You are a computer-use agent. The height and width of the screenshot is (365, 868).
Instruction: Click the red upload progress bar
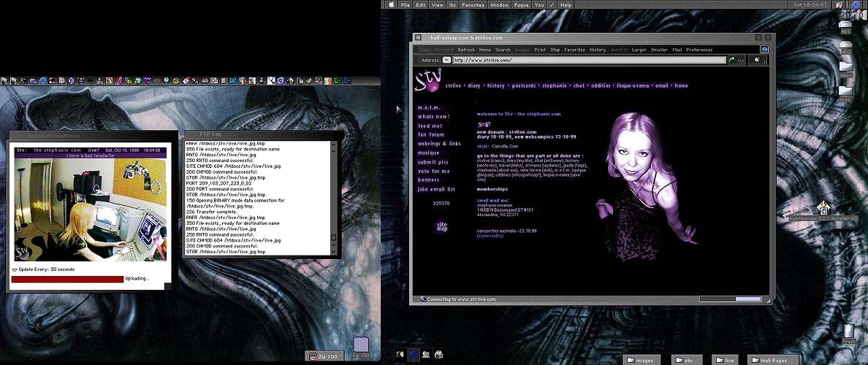(x=66, y=278)
